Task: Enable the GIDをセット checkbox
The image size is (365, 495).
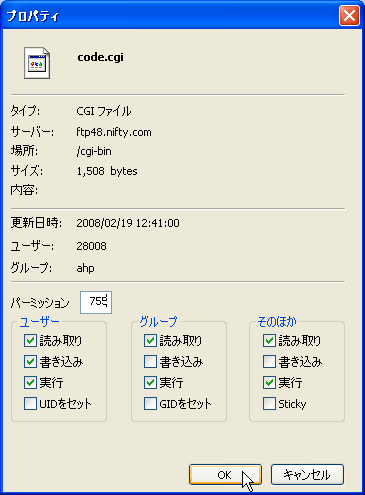Action: (150, 404)
